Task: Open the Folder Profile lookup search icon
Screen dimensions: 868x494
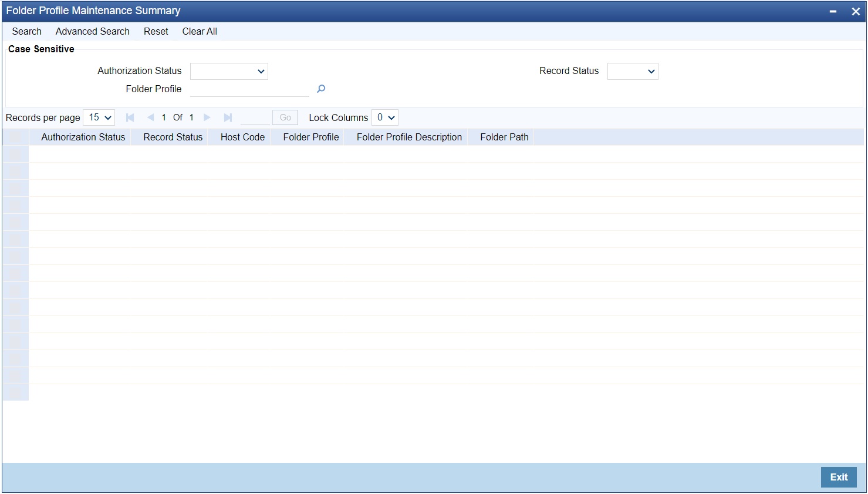Action: click(x=321, y=89)
